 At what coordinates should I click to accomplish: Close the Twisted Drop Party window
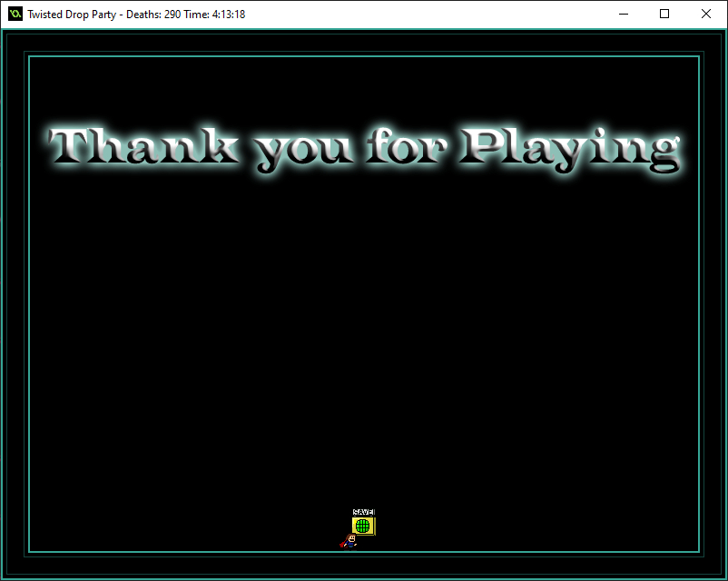[706, 15]
